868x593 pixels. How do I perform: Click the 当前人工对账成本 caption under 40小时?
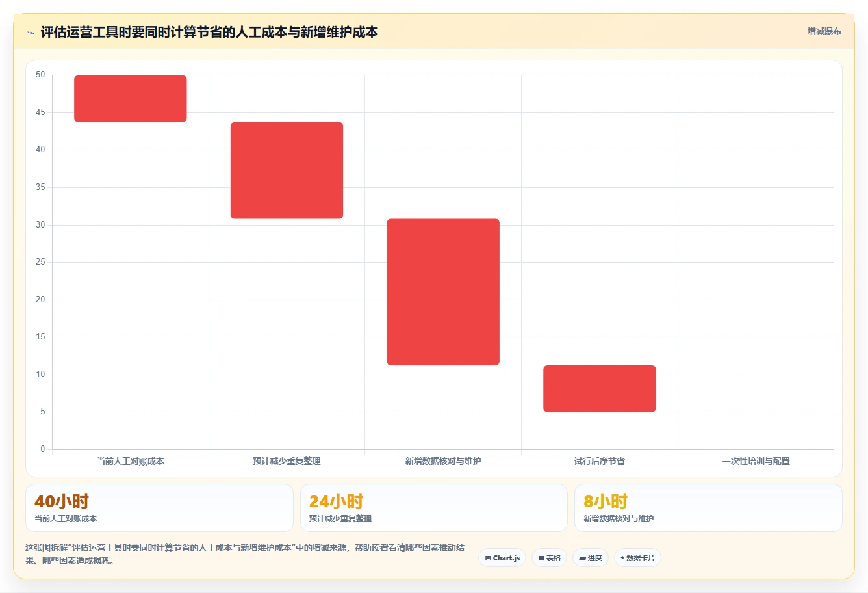66,519
